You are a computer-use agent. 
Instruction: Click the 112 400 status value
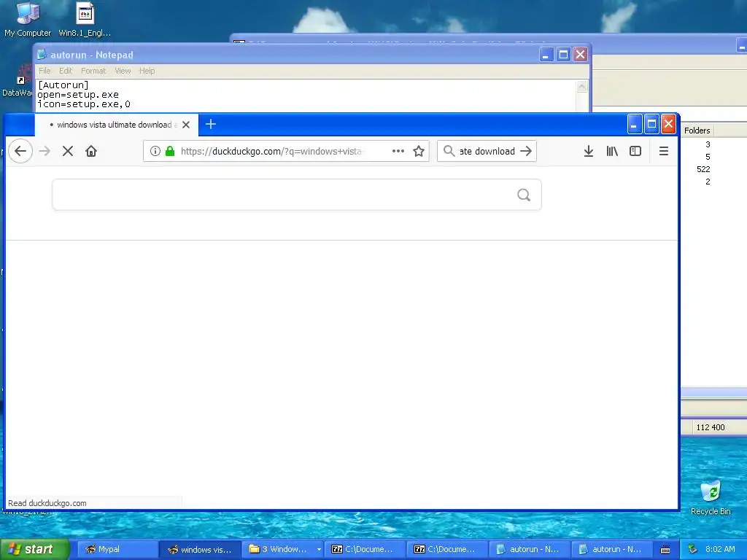[711, 427]
